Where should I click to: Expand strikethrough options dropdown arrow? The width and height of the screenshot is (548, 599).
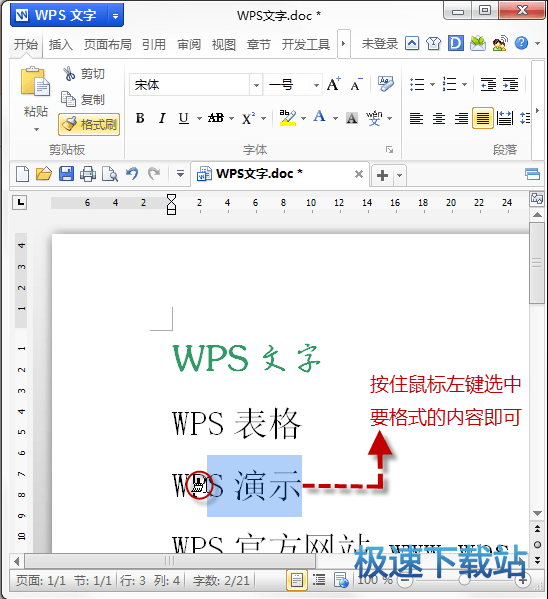(x=231, y=118)
